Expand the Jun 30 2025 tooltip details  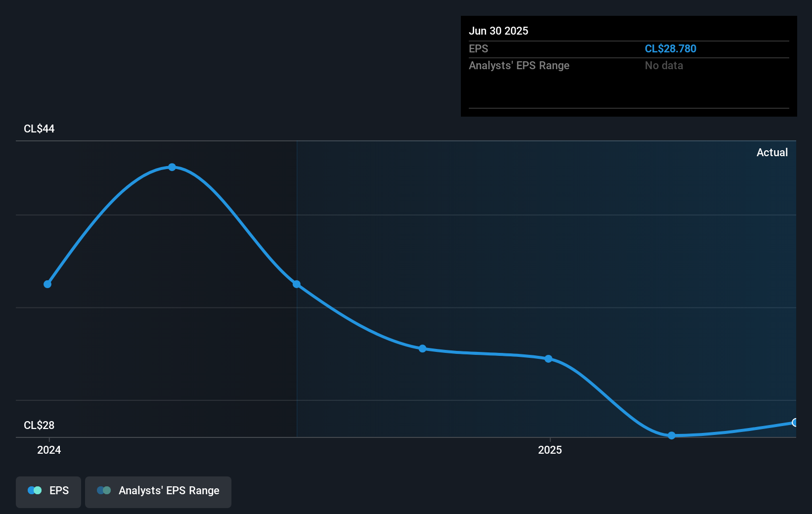499,31
